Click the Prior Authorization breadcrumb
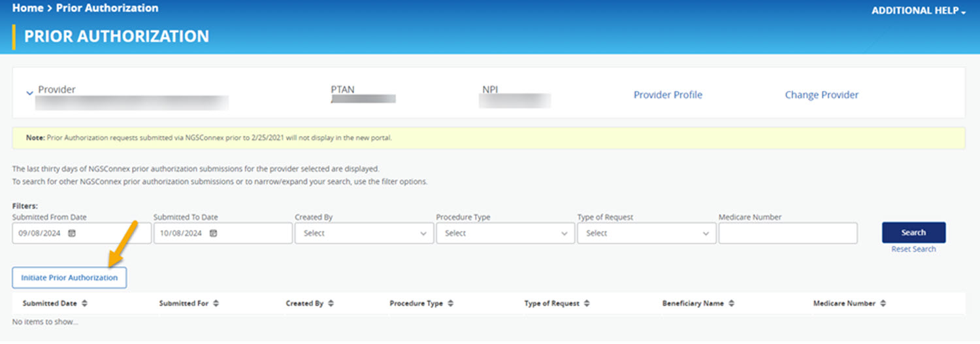Image resolution: width=980 pixels, height=344 pixels. pyautogui.click(x=107, y=9)
